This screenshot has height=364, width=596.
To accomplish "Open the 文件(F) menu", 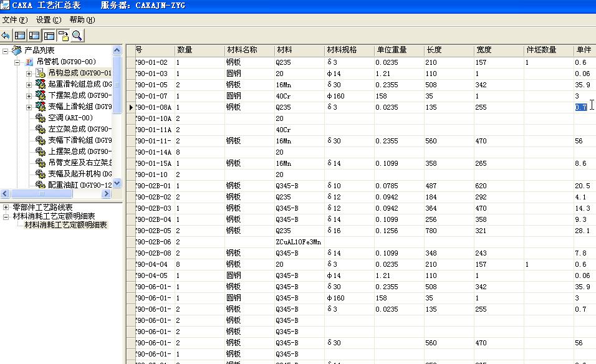I will (15, 20).
